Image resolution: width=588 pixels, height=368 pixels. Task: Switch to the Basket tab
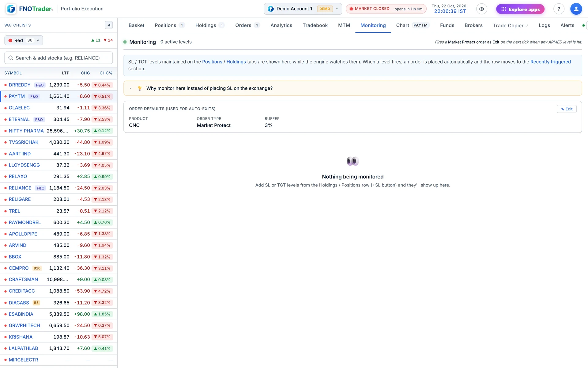pos(136,25)
